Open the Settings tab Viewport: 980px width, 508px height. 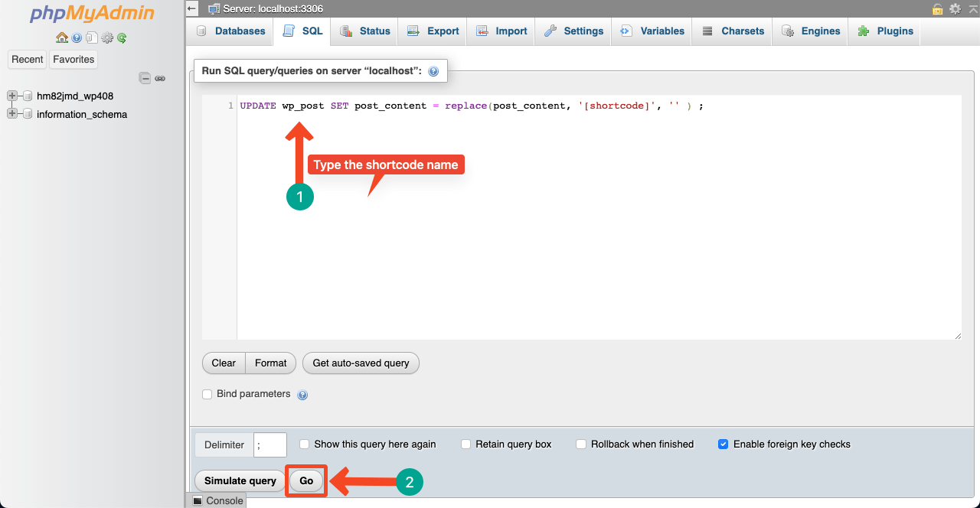tap(573, 31)
